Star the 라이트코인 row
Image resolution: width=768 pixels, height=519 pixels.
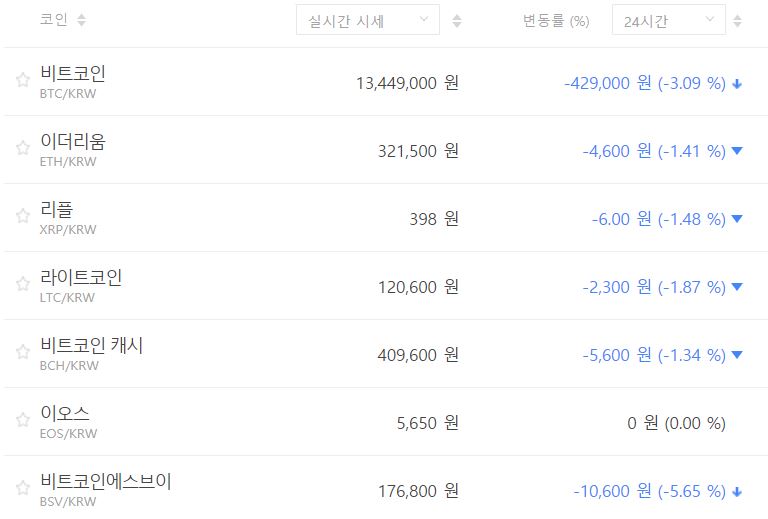tap(23, 285)
